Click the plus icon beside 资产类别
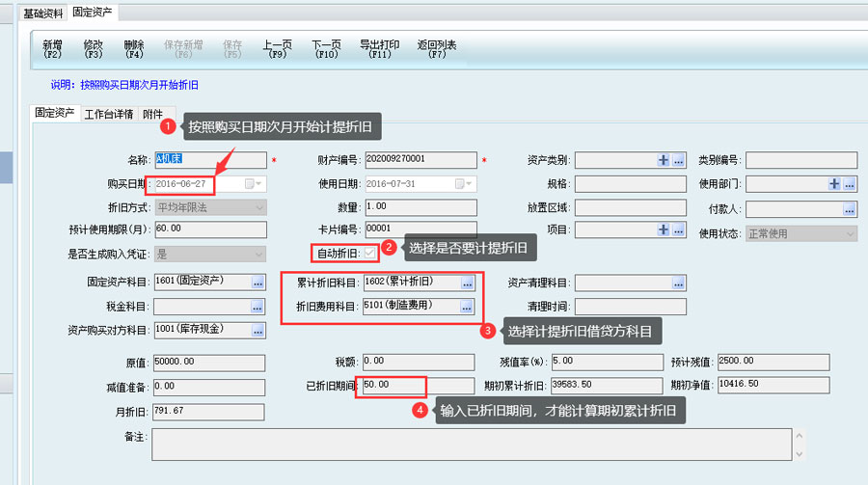 (664, 160)
